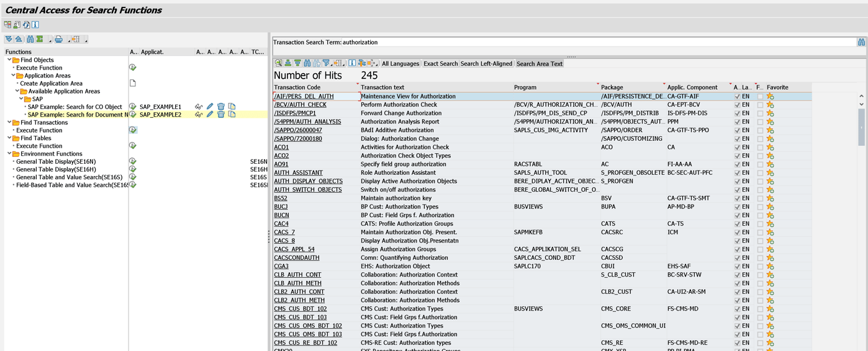Execute the Find Transactions function icon

132,130
